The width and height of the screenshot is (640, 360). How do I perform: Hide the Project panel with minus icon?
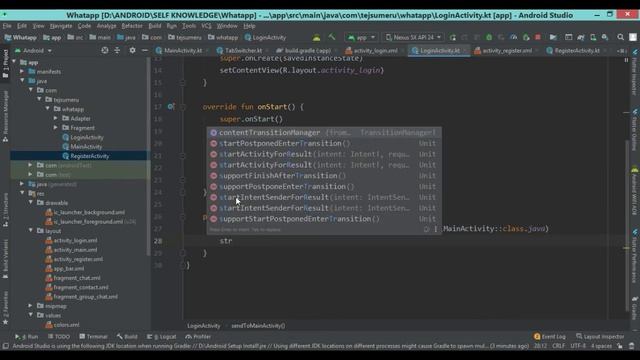144,50
